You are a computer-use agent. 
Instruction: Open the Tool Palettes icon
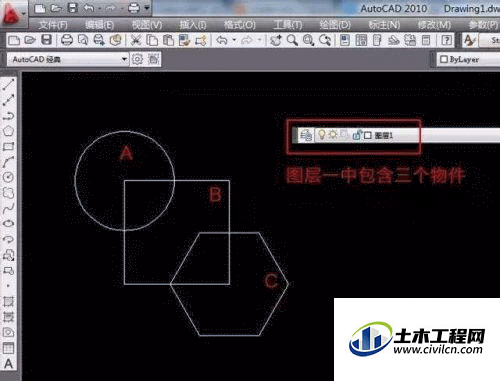point(377,40)
